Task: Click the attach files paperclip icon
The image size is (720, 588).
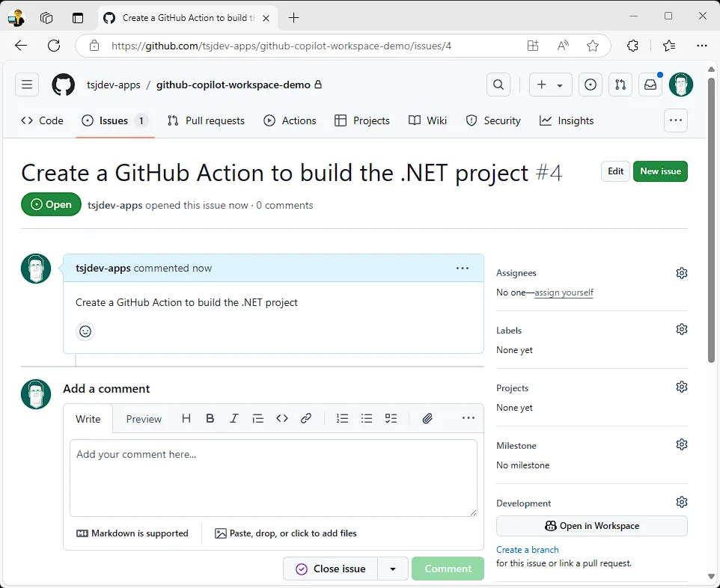Action: pos(427,419)
